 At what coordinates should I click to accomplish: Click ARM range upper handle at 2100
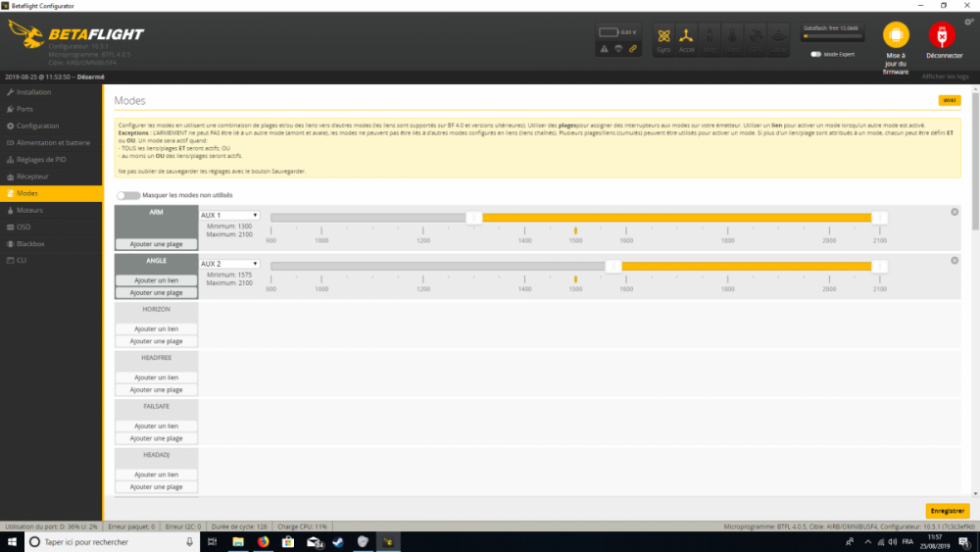point(879,218)
